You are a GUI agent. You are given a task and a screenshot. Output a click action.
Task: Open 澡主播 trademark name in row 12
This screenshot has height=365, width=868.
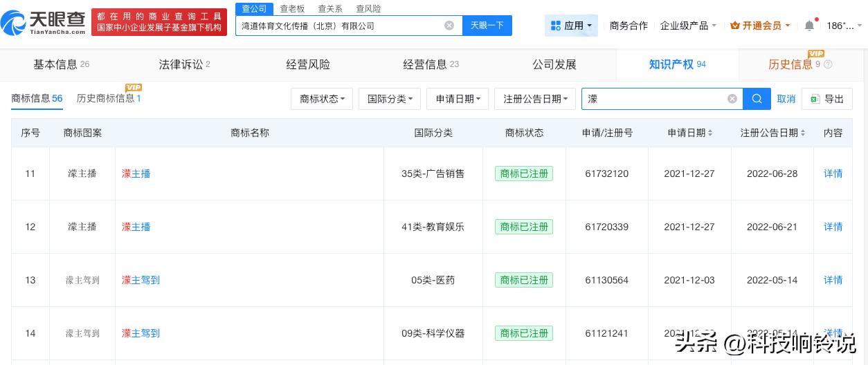click(136, 227)
